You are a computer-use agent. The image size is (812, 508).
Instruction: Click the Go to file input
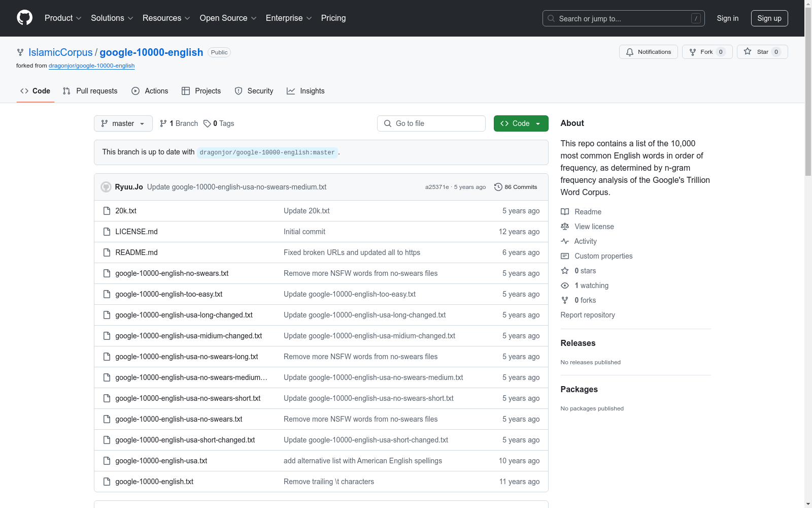431,123
